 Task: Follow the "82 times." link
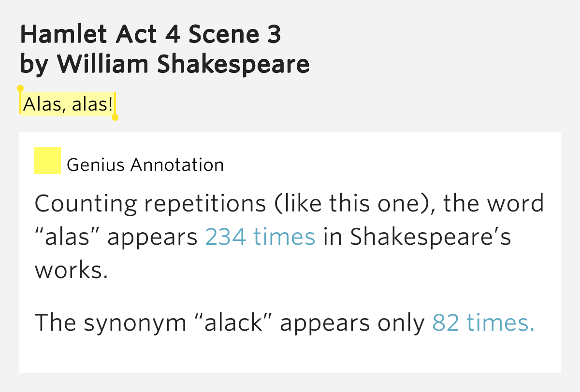(x=484, y=322)
